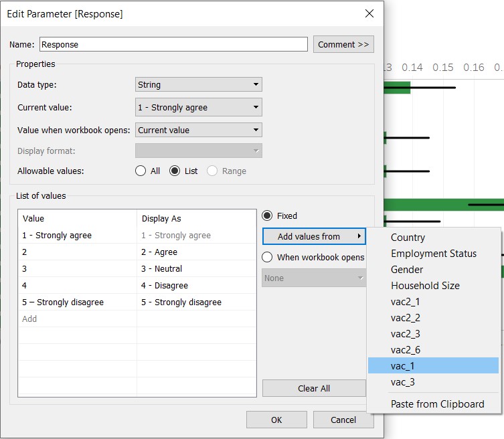
Task: Select the When workbook opens option
Action: pyautogui.click(x=267, y=257)
